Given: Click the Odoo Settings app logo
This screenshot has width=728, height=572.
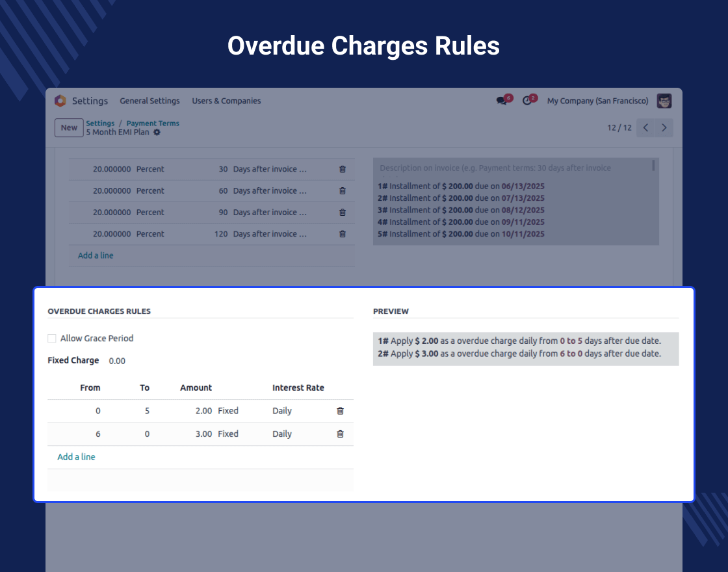Looking at the screenshot, I should 60,101.
